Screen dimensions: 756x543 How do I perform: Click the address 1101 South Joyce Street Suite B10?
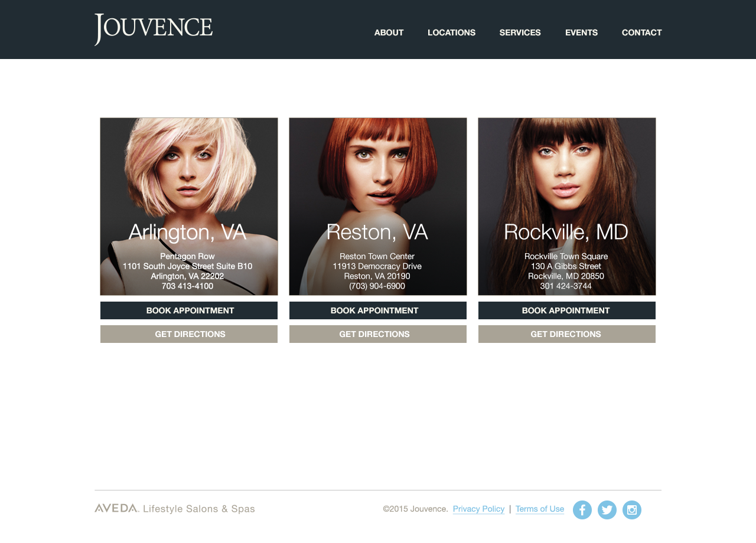click(x=187, y=266)
